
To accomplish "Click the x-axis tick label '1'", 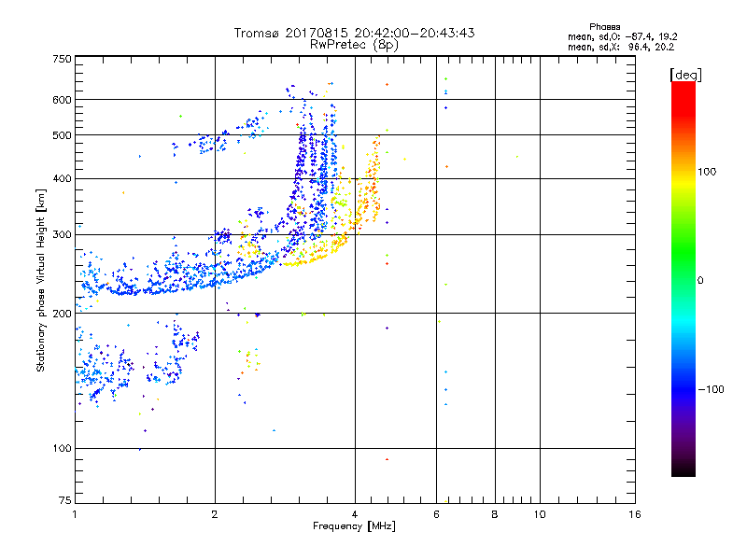I will 75,515.
